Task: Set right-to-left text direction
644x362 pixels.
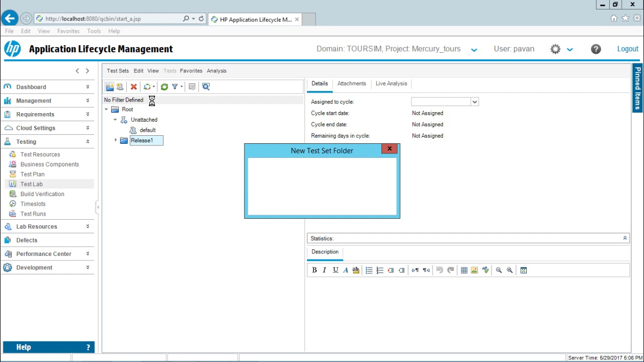Action: 426,270
